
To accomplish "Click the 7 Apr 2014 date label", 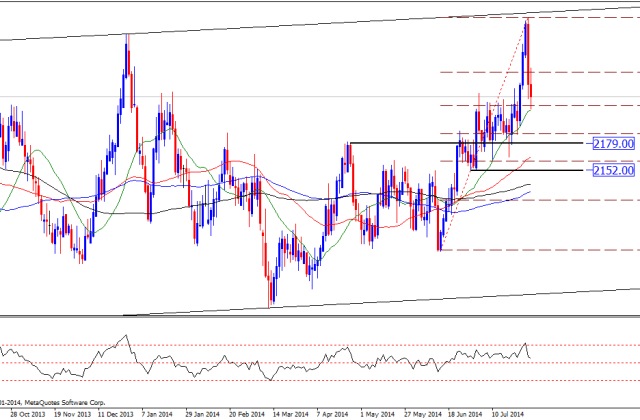I will pos(333,414).
